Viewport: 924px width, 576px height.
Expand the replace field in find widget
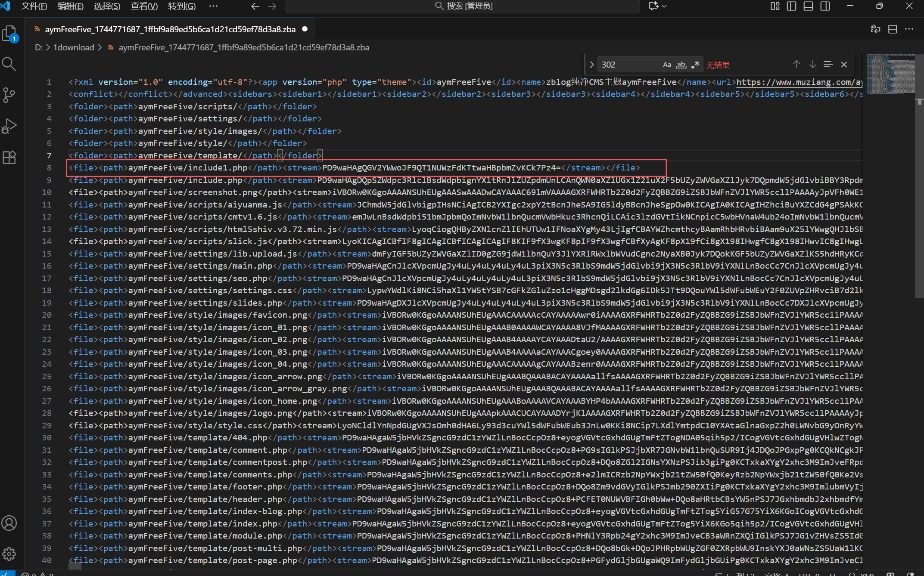click(591, 65)
